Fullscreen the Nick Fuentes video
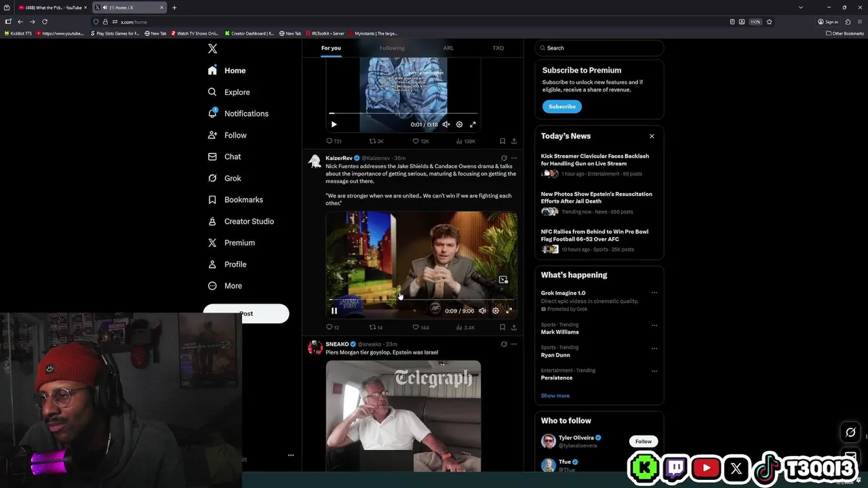This screenshot has height=488, width=868. point(509,311)
